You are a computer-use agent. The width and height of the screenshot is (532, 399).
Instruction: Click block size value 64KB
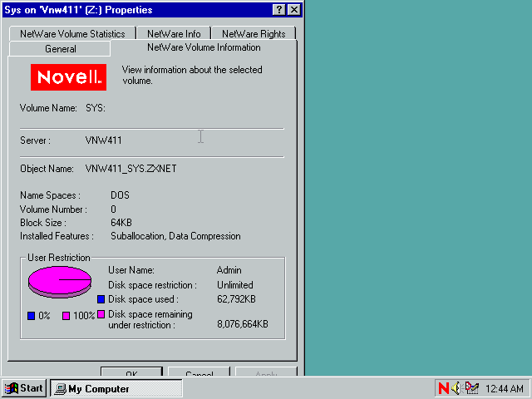point(121,223)
